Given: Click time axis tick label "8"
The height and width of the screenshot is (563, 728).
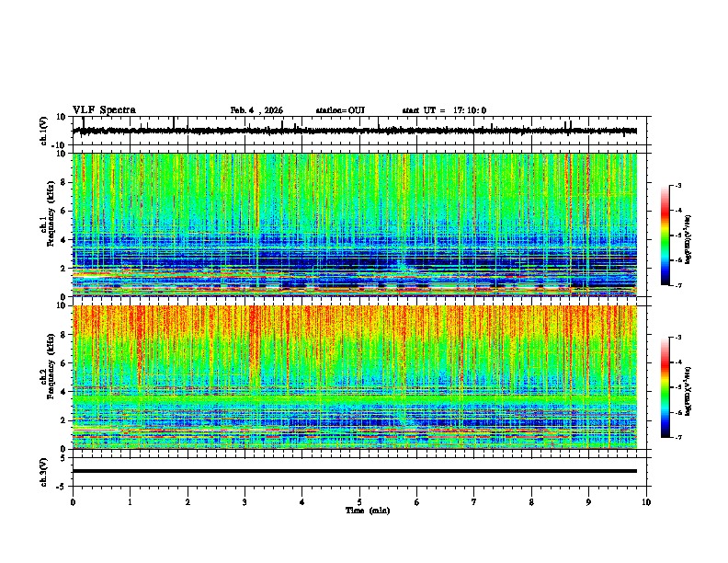Looking at the screenshot, I should coord(531,502).
